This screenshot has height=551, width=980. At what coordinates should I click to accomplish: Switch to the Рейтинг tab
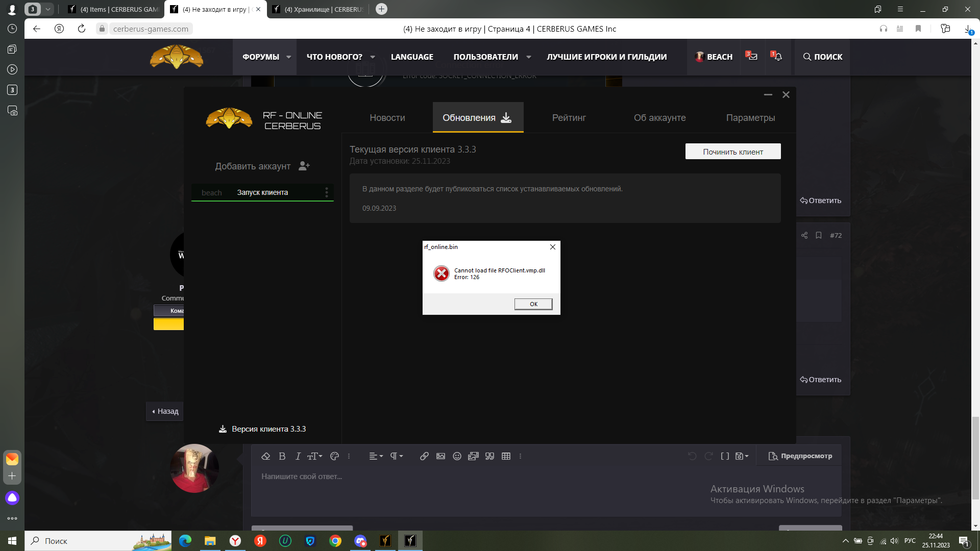tap(569, 118)
